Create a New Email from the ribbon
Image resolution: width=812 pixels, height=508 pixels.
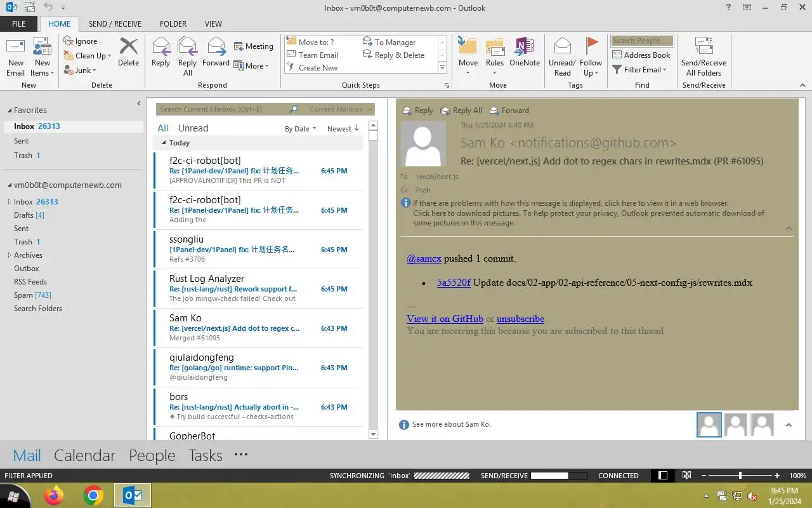tap(15, 57)
